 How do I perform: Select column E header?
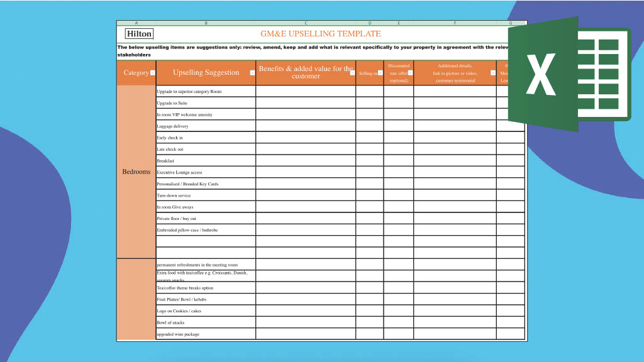(x=399, y=23)
